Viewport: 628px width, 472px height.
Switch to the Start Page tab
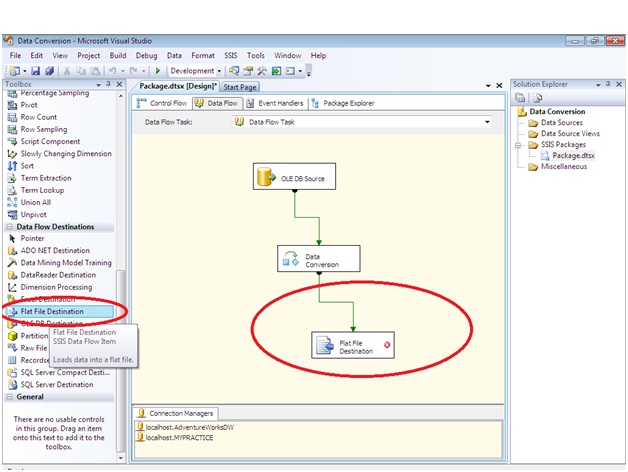[x=240, y=87]
